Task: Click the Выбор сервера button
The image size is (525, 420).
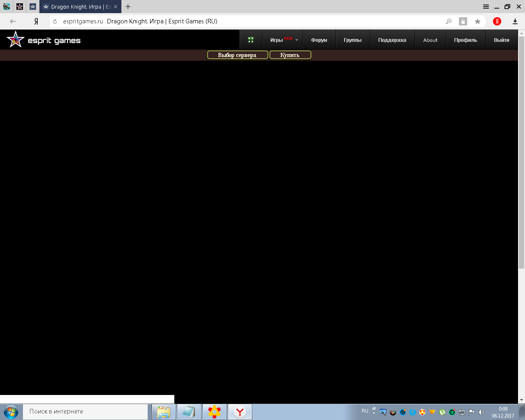Action: [x=237, y=55]
